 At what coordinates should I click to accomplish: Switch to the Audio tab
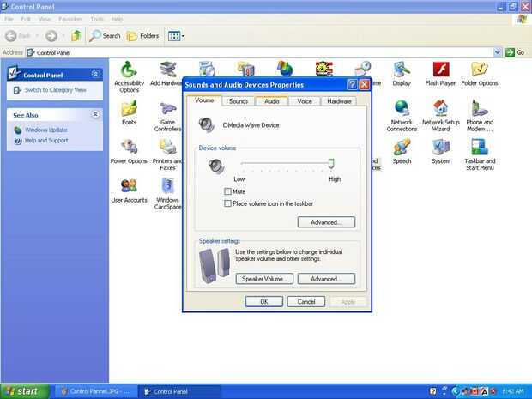click(271, 101)
